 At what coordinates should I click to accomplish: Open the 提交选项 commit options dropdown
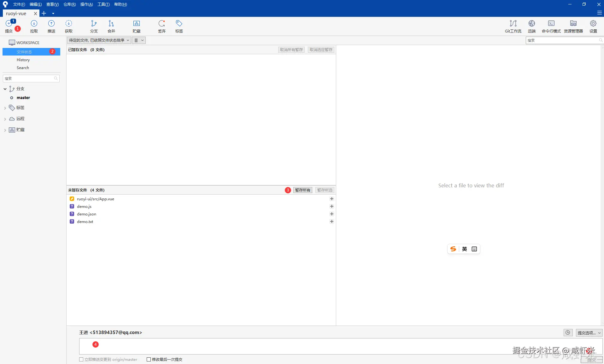tap(589, 332)
